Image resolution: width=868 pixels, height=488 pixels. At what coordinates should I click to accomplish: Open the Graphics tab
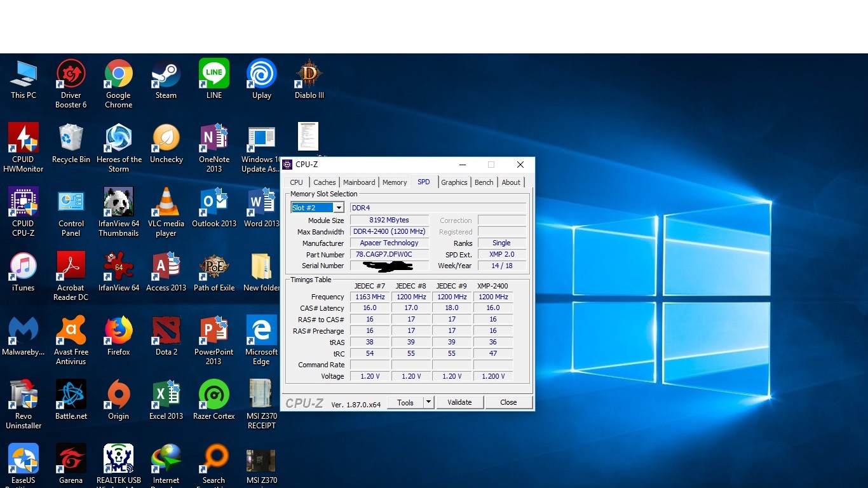click(454, 182)
